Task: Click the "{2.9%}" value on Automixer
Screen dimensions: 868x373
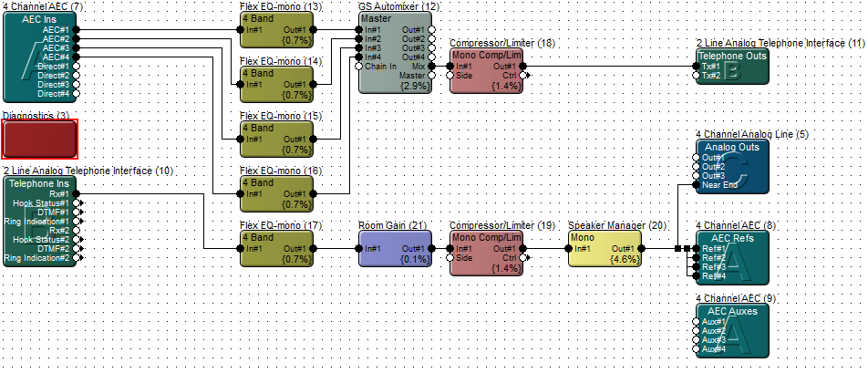Action: coord(414,85)
